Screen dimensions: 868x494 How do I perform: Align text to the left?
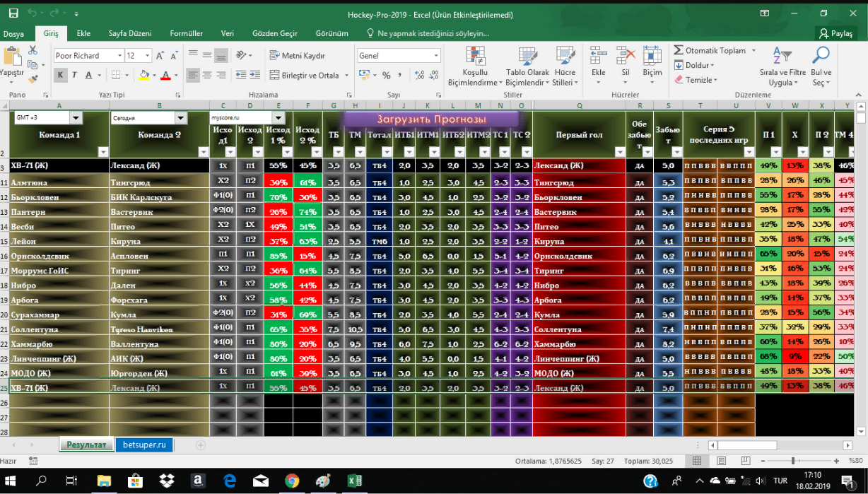(x=193, y=75)
